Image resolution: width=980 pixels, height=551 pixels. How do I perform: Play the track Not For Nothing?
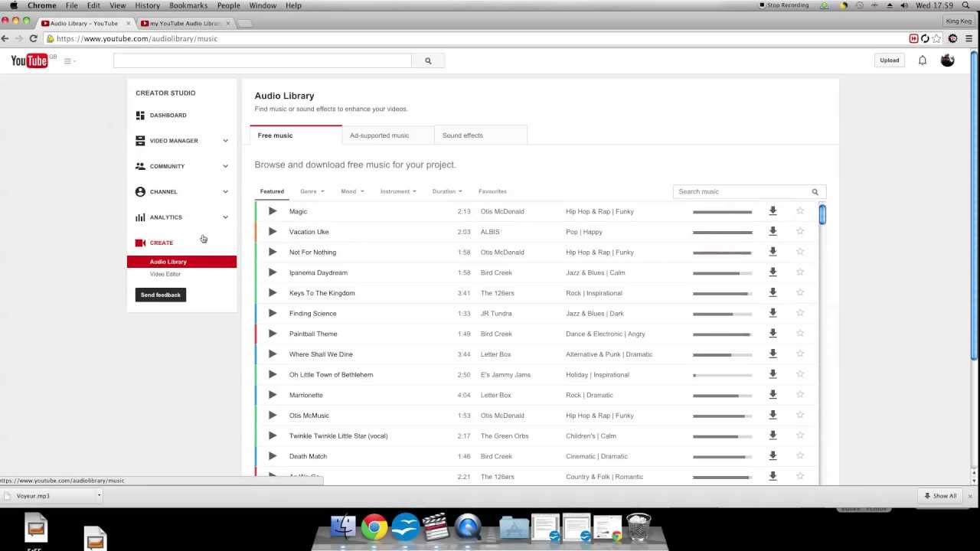(x=272, y=252)
